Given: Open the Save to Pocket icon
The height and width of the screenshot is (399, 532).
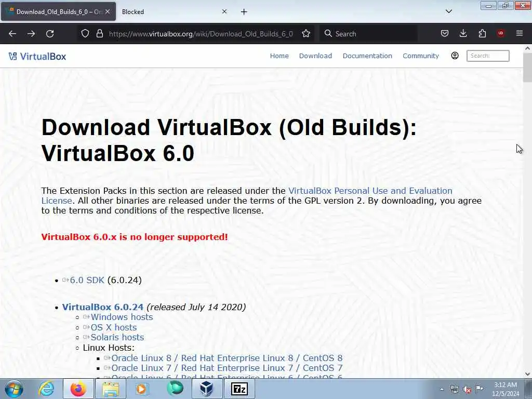Looking at the screenshot, I should [x=445, y=34].
